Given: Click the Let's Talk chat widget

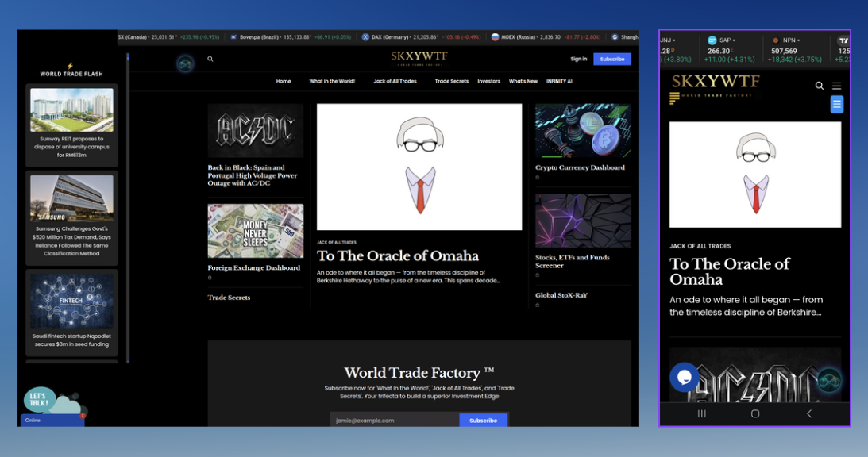Looking at the screenshot, I should click(41, 398).
